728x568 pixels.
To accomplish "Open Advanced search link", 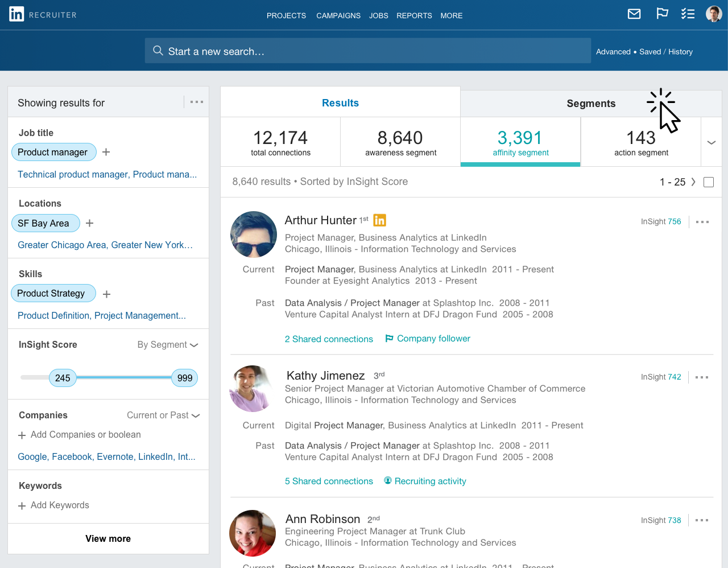I will [x=613, y=52].
